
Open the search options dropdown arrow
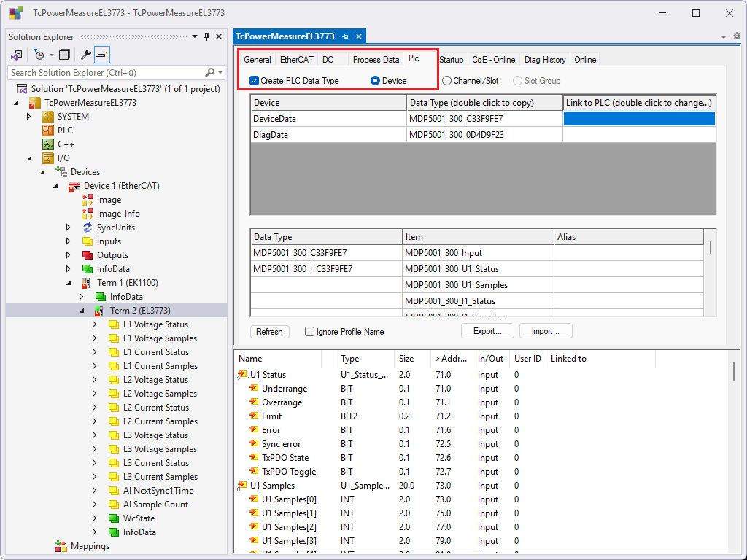pyautogui.click(x=220, y=72)
